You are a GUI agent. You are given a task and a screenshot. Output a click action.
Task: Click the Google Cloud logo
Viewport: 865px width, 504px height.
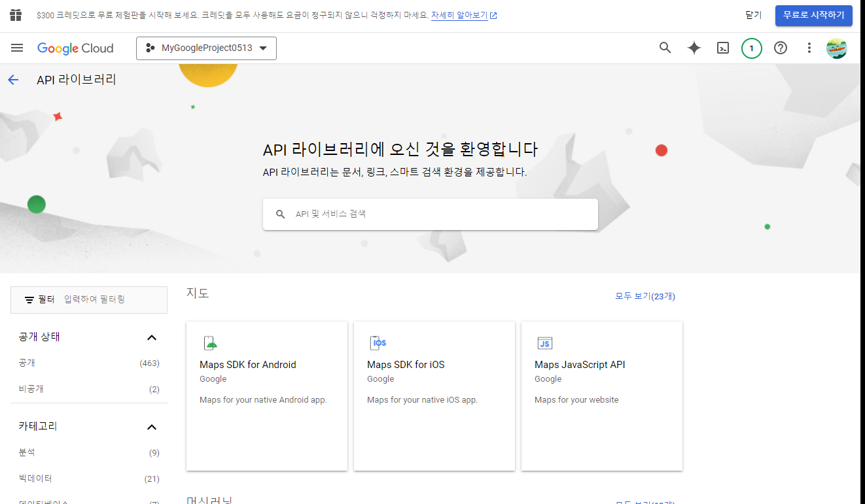click(x=75, y=48)
